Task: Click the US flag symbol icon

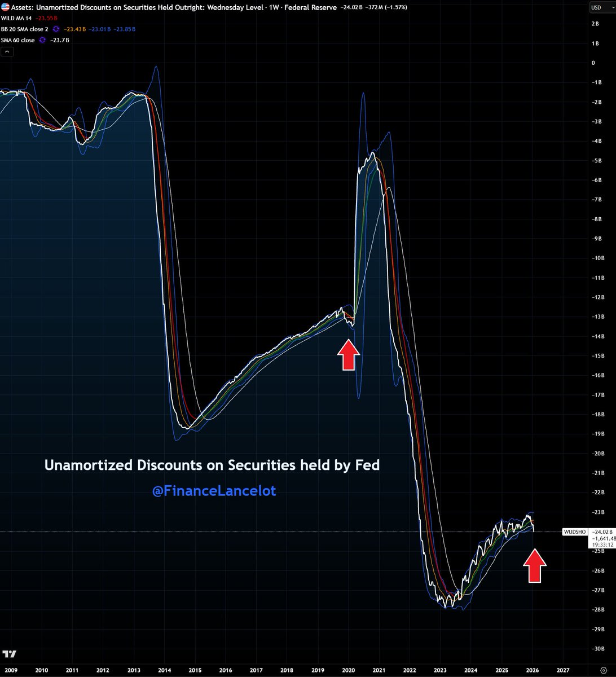Action: 5,7
